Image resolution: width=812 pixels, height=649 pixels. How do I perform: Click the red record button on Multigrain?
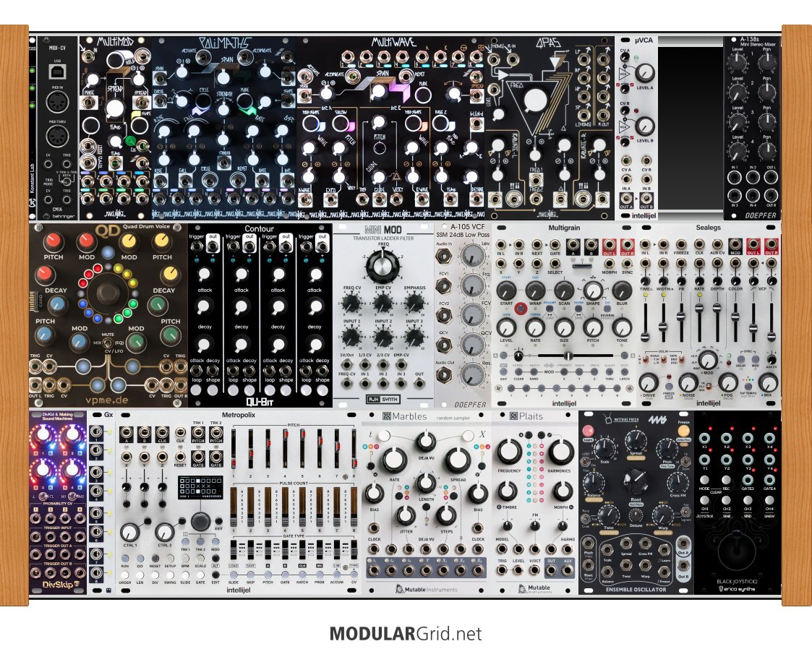520,309
